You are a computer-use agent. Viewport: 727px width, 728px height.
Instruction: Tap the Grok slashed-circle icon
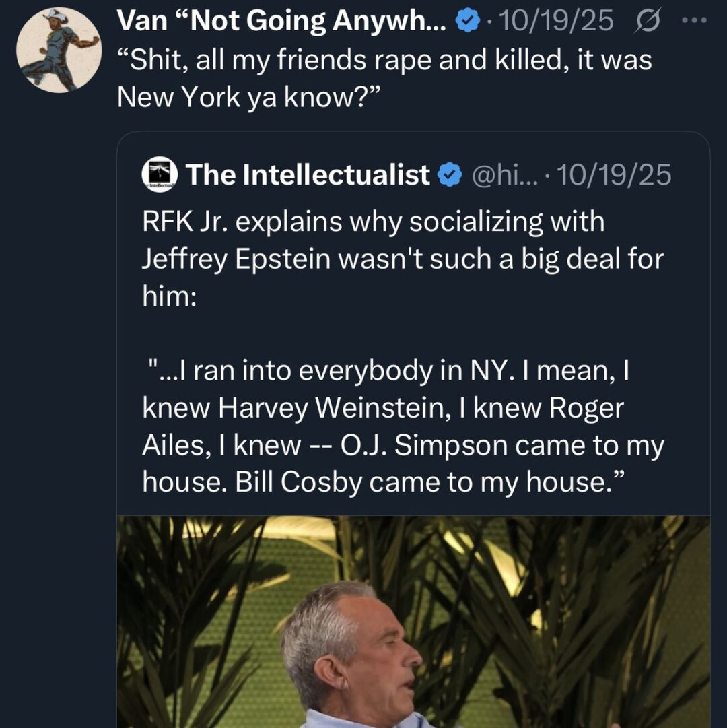(x=648, y=22)
